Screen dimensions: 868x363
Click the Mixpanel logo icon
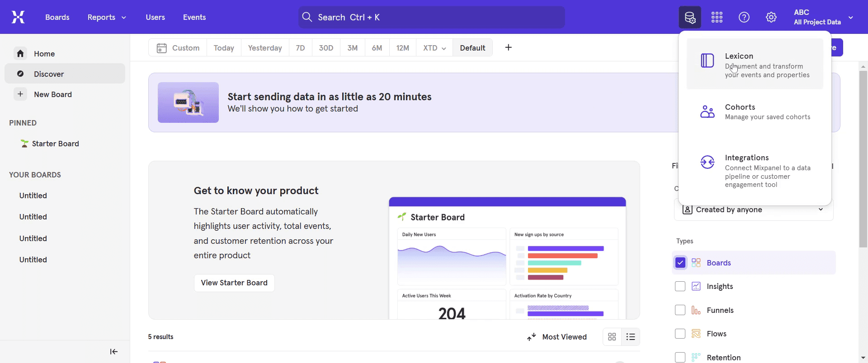(x=18, y=17)
